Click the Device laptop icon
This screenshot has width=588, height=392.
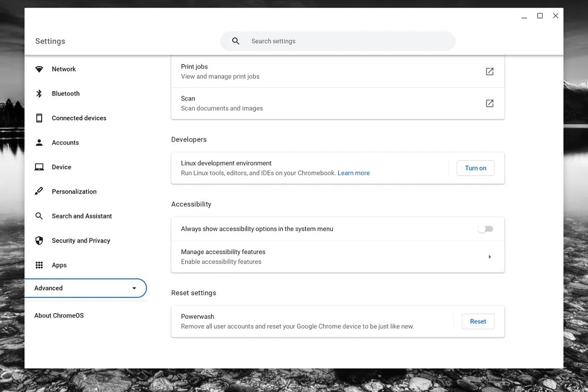(39, 167)
